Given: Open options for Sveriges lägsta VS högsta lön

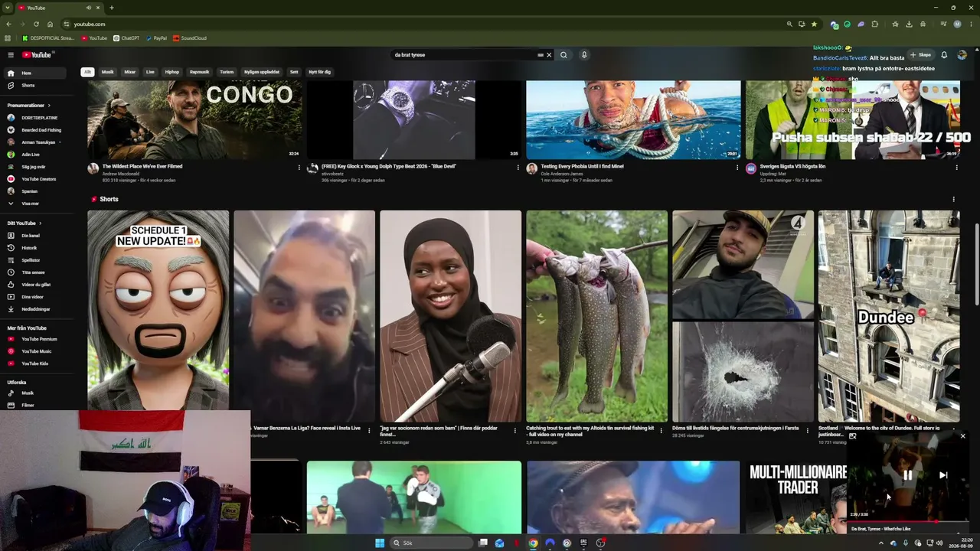Looking at the screenshot, I should tap(956, 168).
